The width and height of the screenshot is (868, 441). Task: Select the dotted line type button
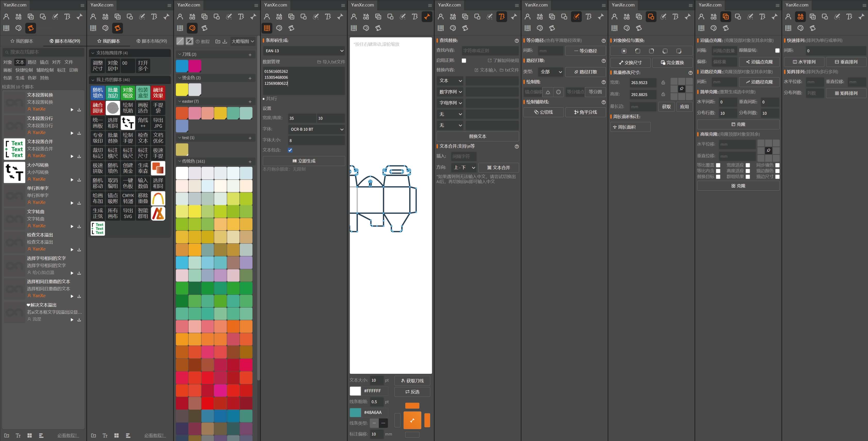click(x=383, y=423)
